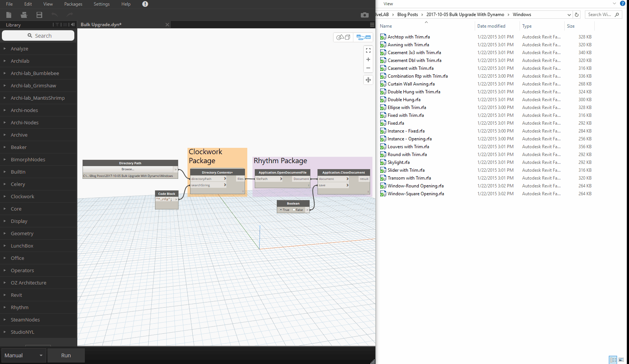Screen dimensions: 629x364
Task: Select Skylight.rfa file
Action: pos(399,162)
